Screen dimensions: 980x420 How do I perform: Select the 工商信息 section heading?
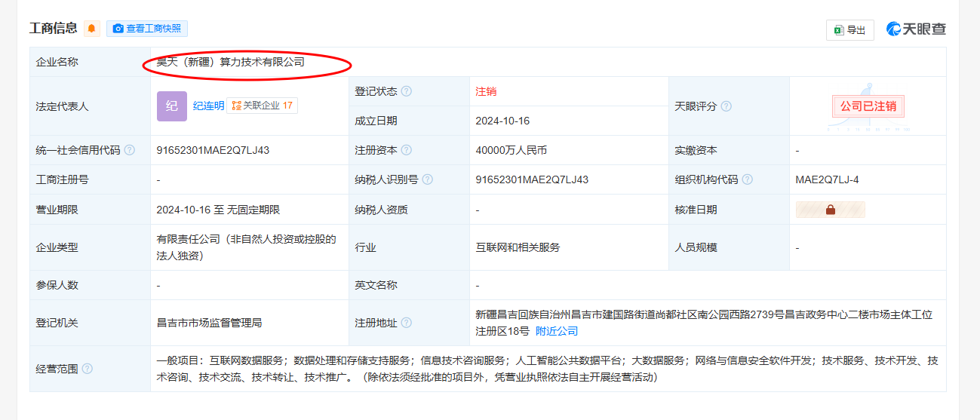[53, 29]
